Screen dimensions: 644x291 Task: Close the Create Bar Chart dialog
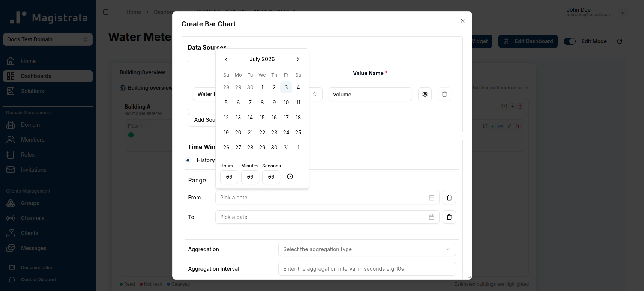(463, 21)
